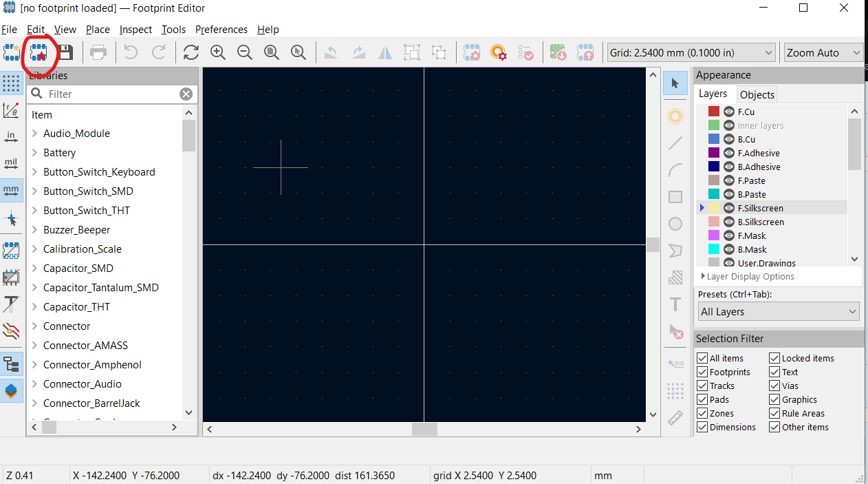
Task: Click the F.Paste layer color swatch
Action: [714, 180]
